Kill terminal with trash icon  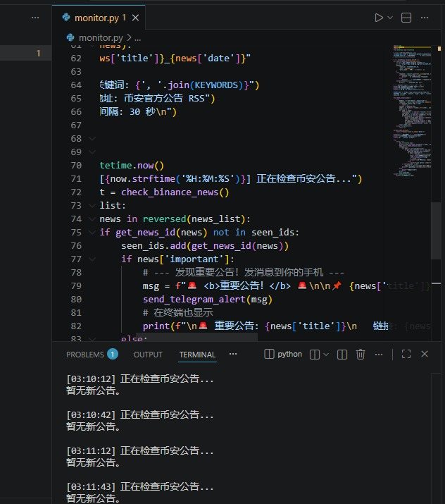tap(361, 355)
